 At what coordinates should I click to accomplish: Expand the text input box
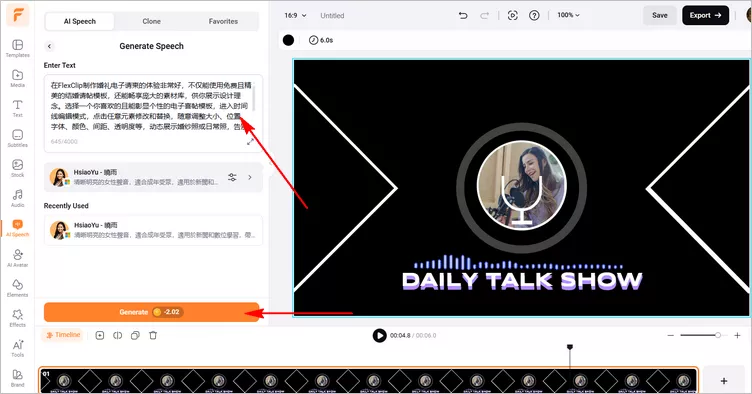coord(250,142)
